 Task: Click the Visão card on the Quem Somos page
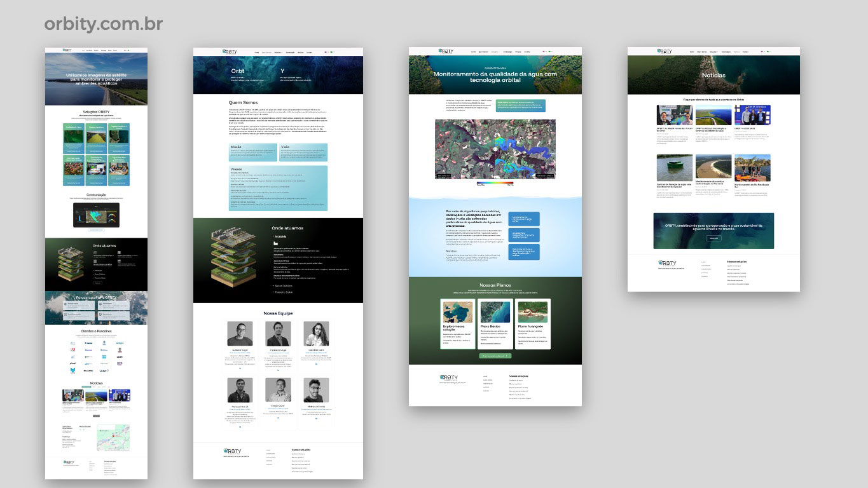click(303, 152)
